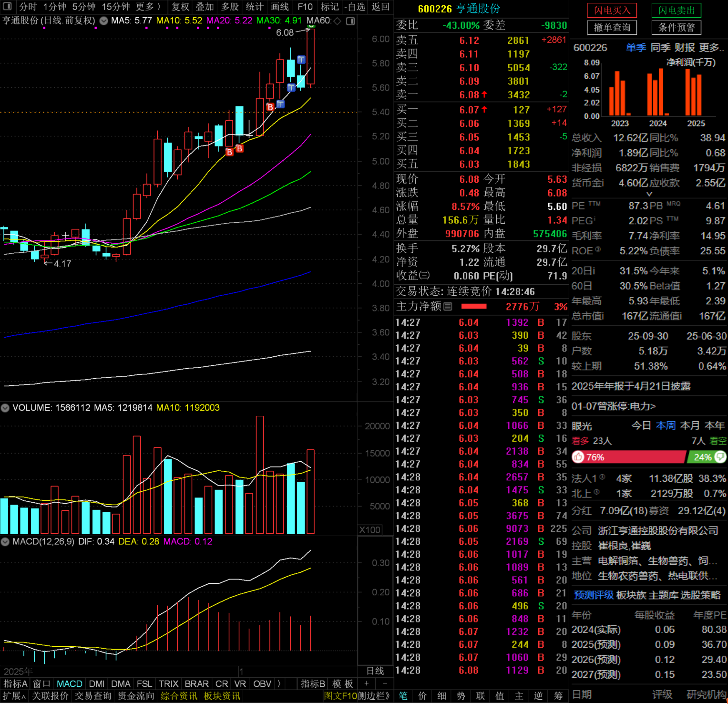The image size is (728, 704).
Task: Click 返回 to go back
Action: (380, 7)
